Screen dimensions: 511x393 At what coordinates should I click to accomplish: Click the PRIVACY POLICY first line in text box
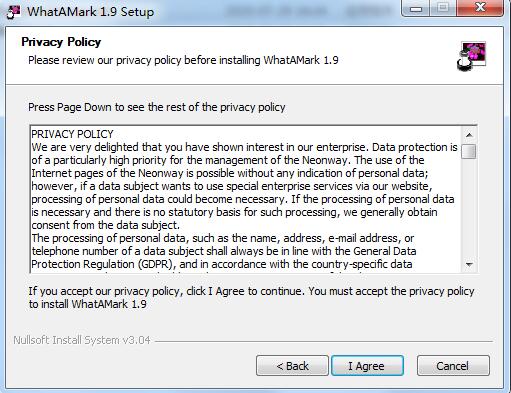coord(72,134)
